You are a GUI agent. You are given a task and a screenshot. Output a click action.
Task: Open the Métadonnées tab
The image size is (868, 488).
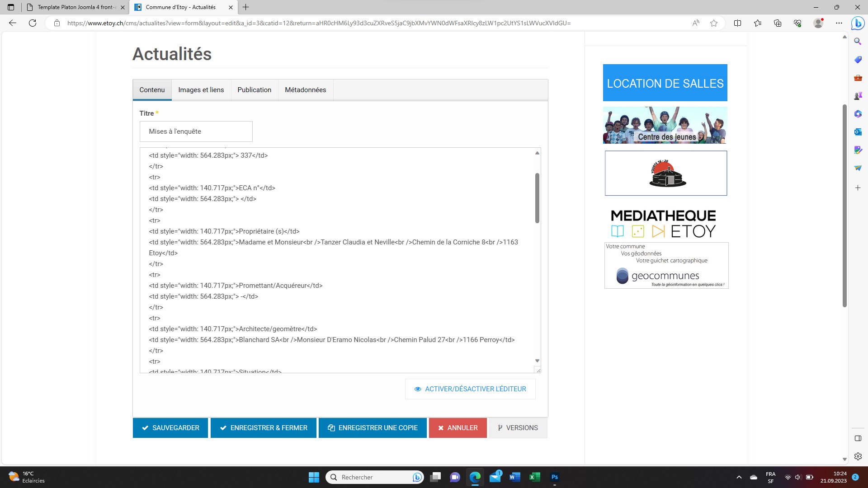point(305,90)
